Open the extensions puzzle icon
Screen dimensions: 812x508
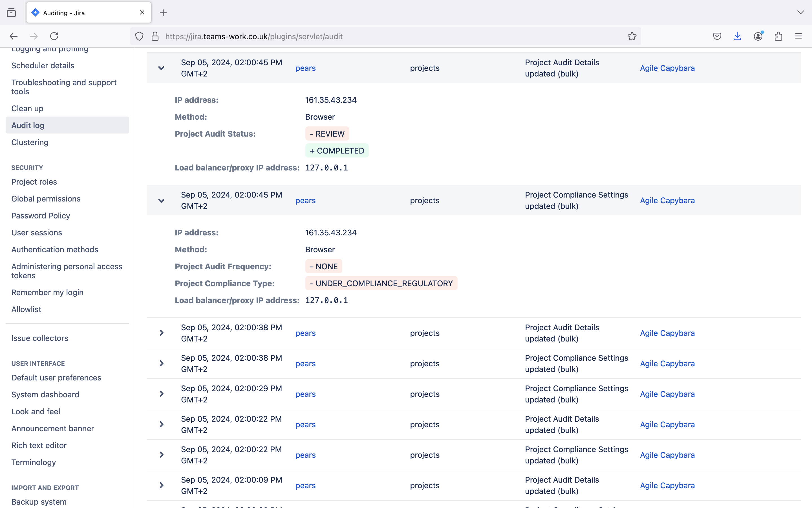[x=778, y=36]
